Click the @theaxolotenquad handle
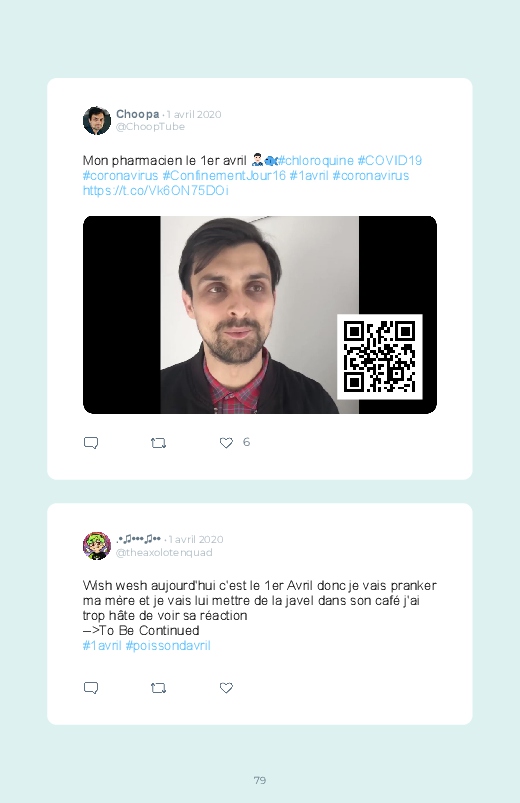This screenshot has width=520, height=803. pos(164,552)
